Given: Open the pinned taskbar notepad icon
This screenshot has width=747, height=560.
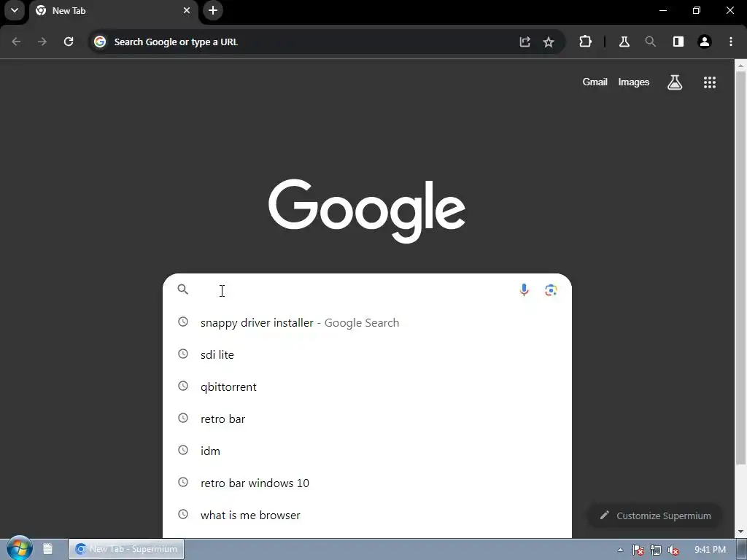Looking at the screenshot, I should click(x=47, y=549).
